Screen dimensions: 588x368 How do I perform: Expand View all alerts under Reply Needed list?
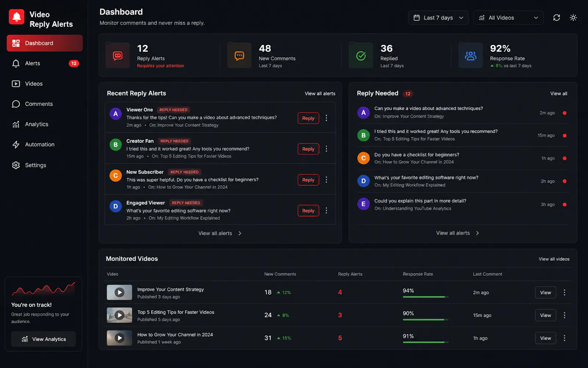[458, 233]
